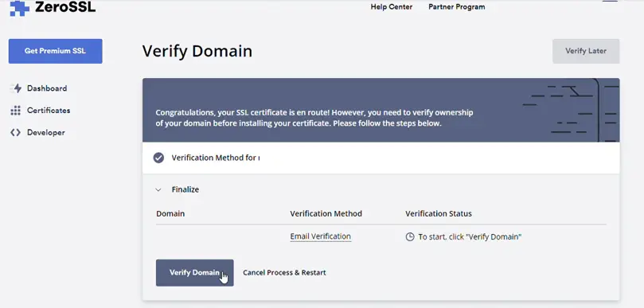
Task: Click the Finalize section heading
Action: pyautogui.click(x=185, y=189)
